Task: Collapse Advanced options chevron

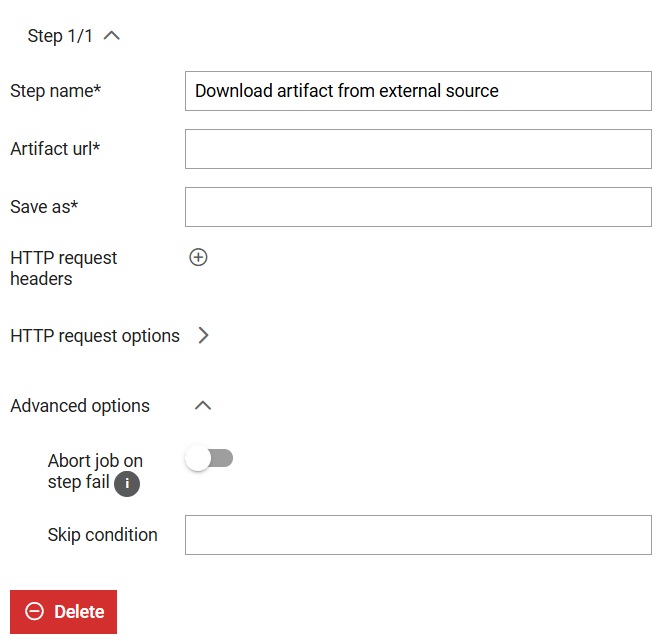Action: 203,405
